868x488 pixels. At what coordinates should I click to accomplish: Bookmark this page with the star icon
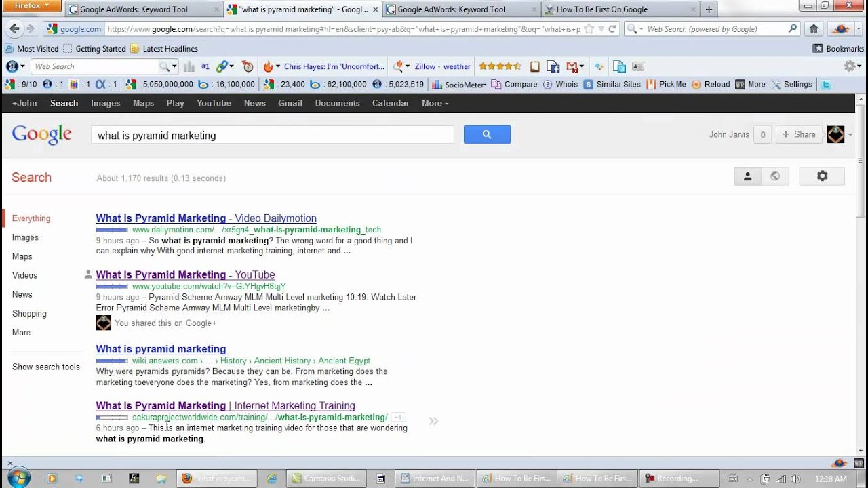[x=589, y=29]
